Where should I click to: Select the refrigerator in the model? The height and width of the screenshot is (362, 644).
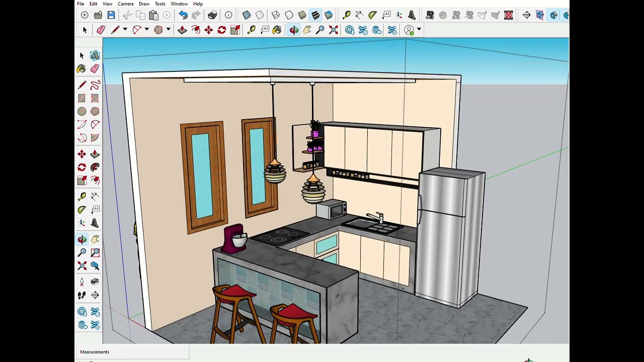451,237
